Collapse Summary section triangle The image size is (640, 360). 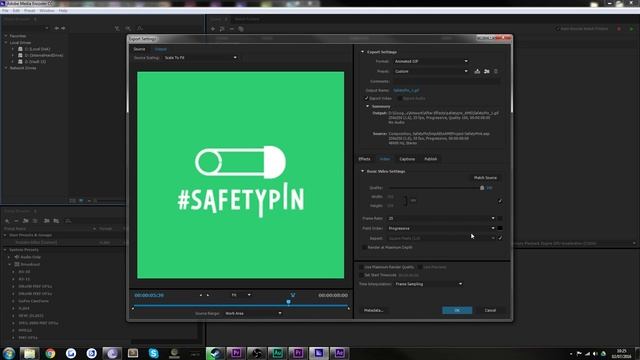(x=367, y=107)
